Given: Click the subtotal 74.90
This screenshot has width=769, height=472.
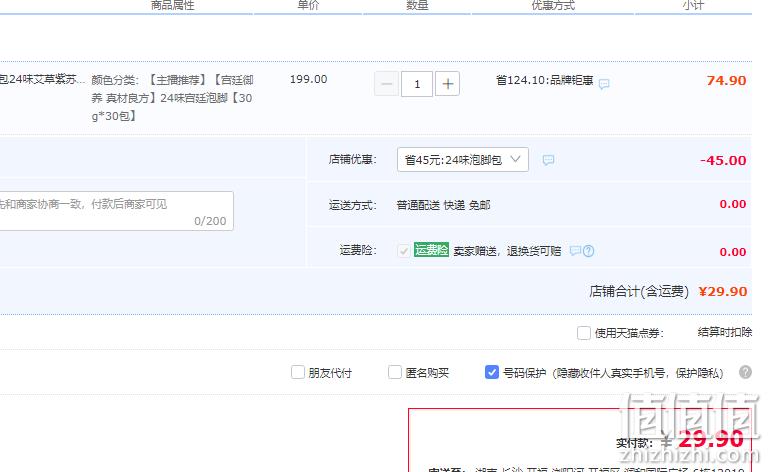Looking at the screenshot, I should click(726, 80).
